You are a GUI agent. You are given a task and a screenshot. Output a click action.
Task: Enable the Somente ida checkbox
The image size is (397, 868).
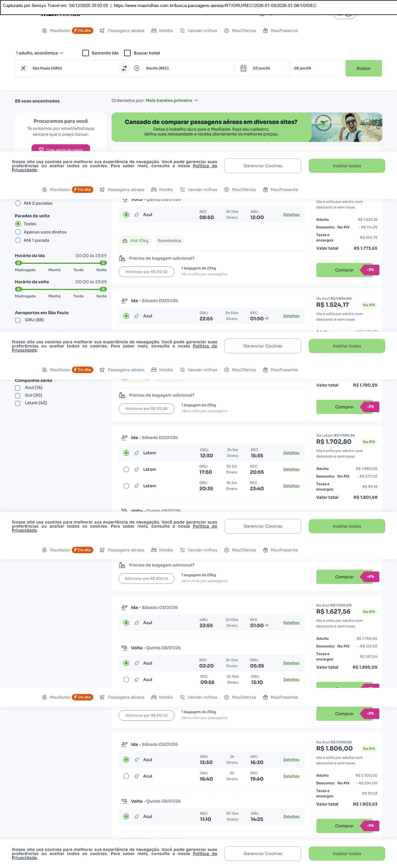(86, 53)
